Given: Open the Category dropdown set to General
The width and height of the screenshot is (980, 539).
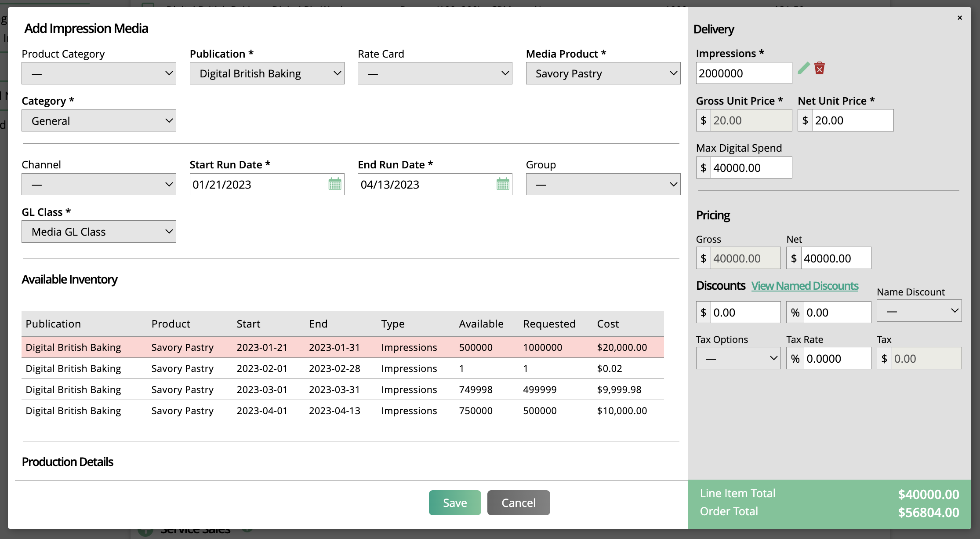Looking at the screenshot, I should tap(99, 120).
